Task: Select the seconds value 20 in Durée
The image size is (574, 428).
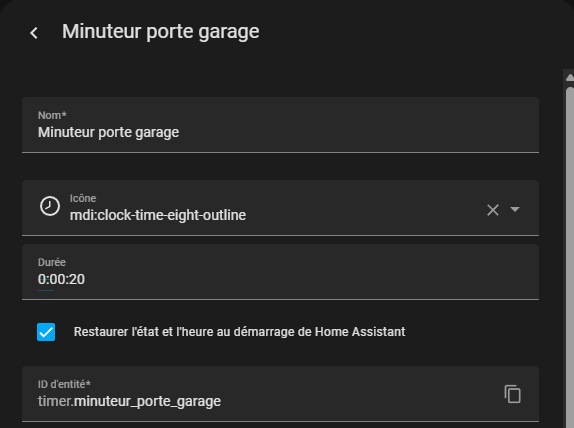Action: click(77, 279)
